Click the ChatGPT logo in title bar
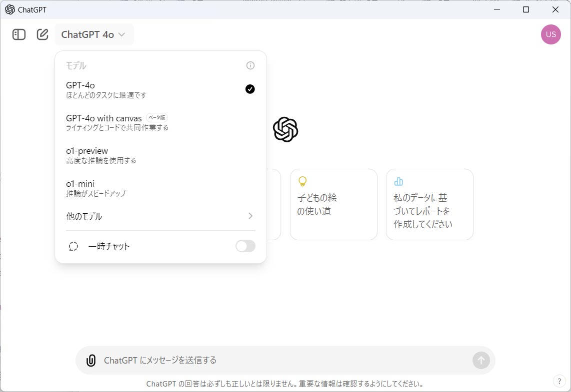This screenshot has width=571, height=392. coord(10,9)
